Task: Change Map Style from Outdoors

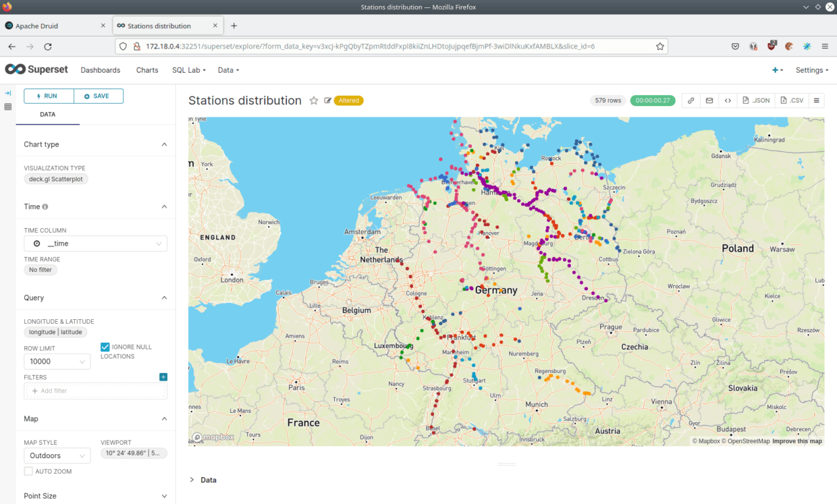Action: click(x=57, y=455)
